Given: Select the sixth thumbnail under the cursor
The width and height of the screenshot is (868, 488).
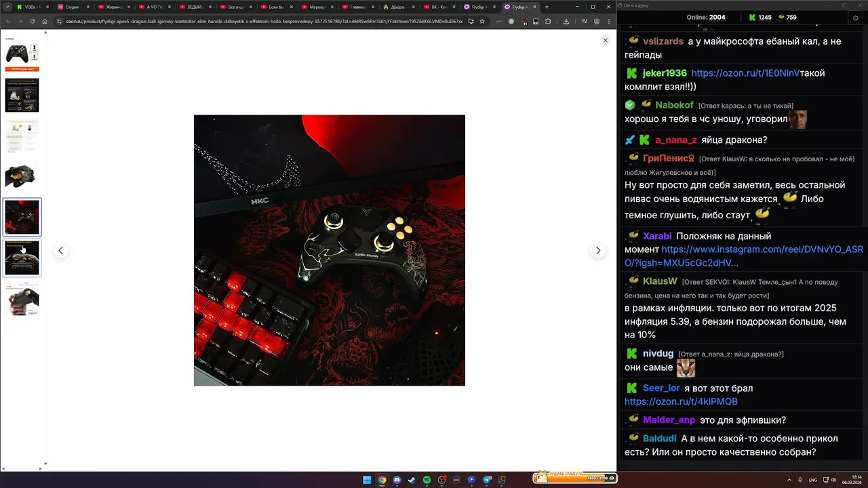Looking at the screenshot, I should [x=22, y=258].
